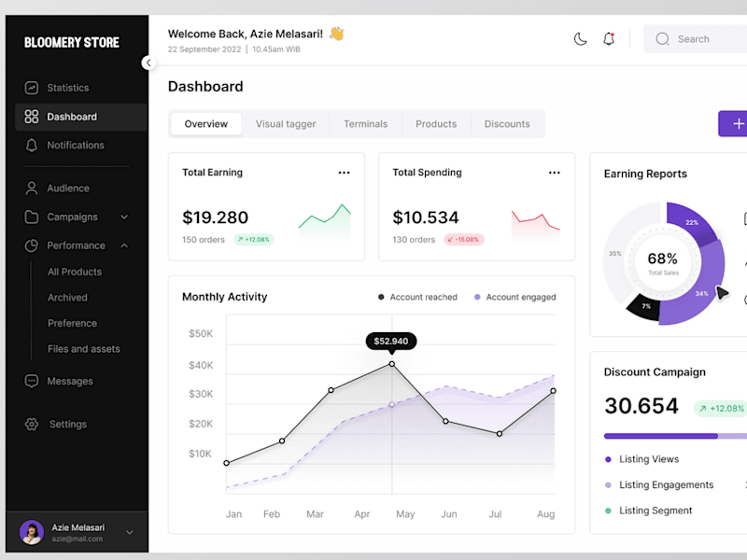Click the Total Earning green sparkline
The image size is (747, 560).
click(x=324, y=222)
